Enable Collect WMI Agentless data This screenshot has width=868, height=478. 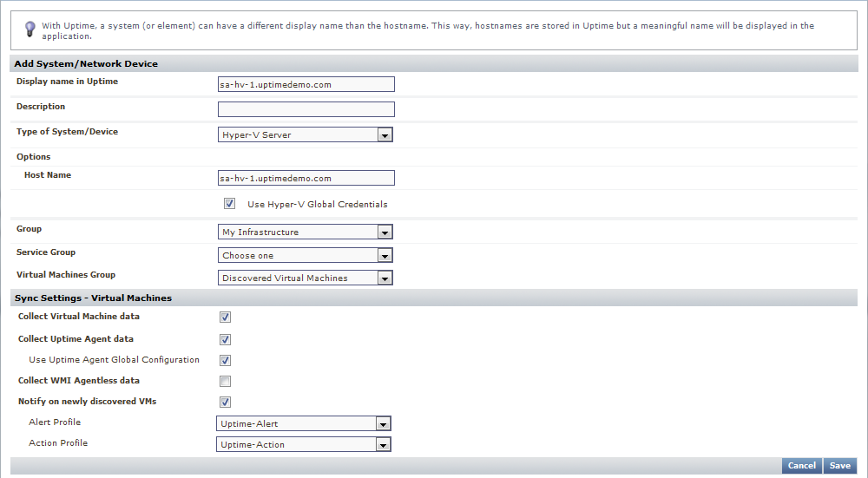click(226, 382)
